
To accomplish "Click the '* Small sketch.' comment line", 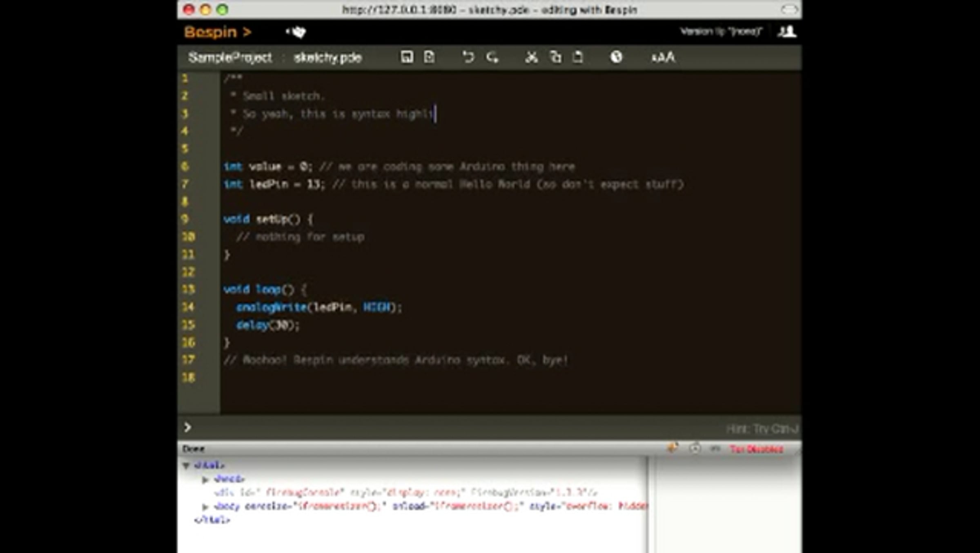I will (278, 96).
